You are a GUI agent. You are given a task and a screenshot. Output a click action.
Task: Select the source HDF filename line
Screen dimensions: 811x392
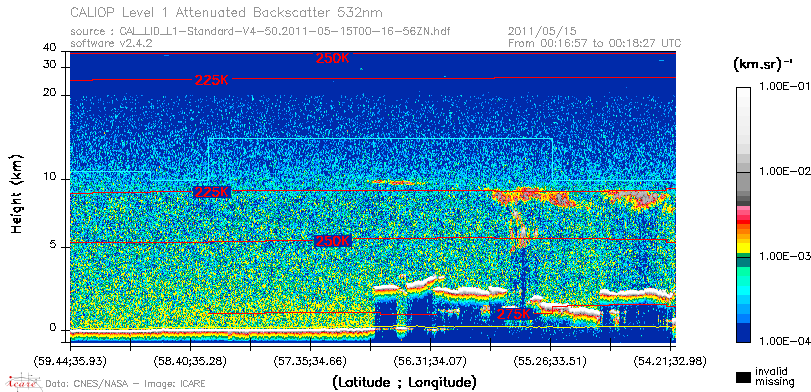[260, 32]
